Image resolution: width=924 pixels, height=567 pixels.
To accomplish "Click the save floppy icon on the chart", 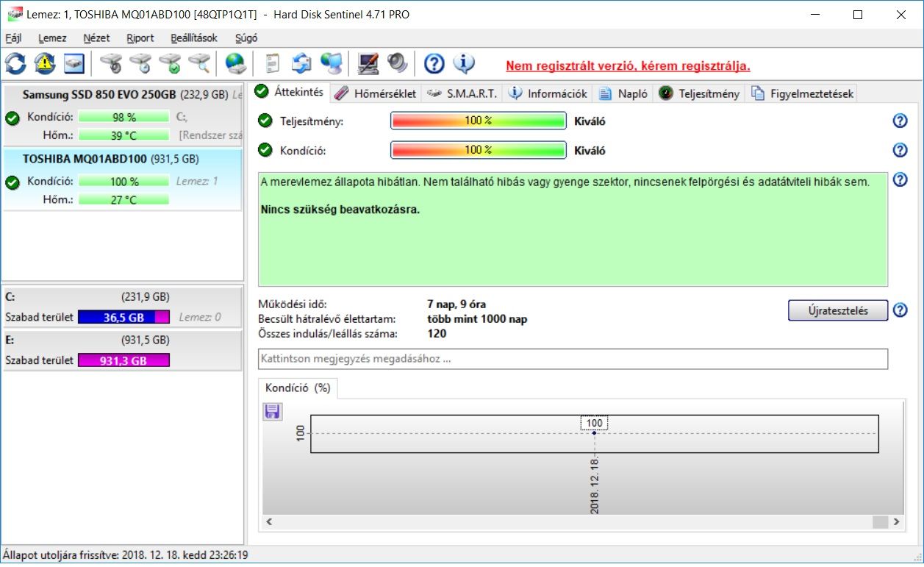I will 272,412.
